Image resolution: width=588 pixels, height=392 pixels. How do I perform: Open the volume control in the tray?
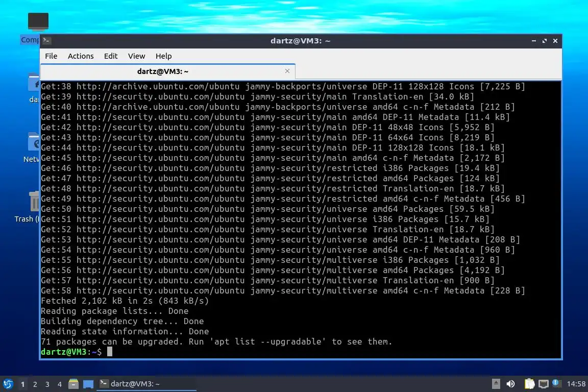(510, 384)
